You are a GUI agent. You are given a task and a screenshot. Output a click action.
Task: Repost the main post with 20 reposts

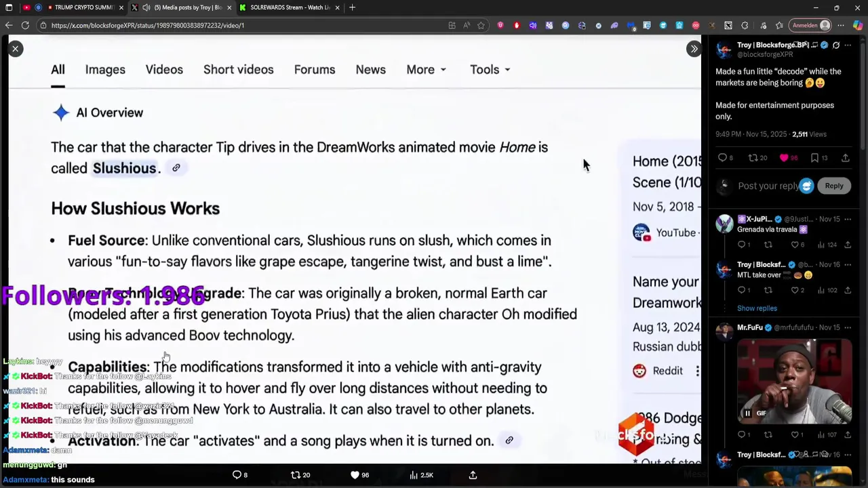click(753, 158)
